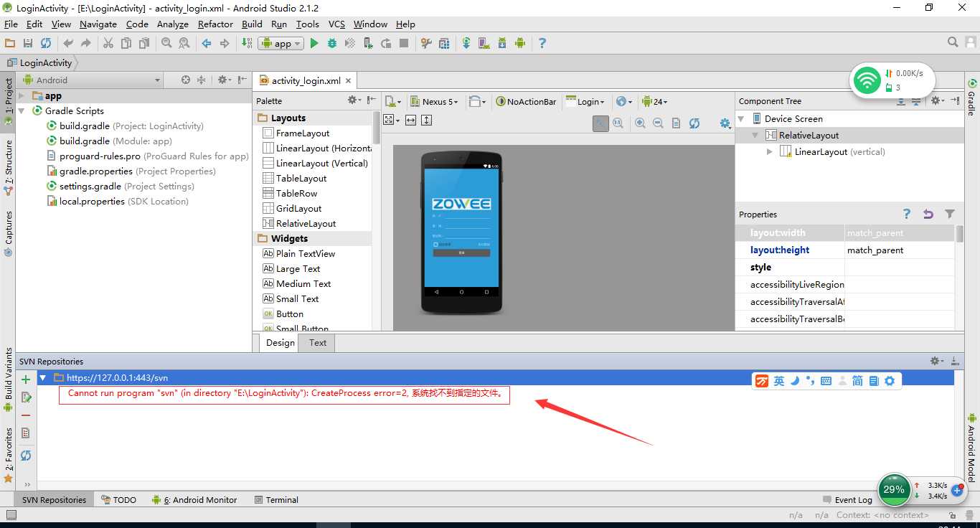Click the Palette vertical scrollbar
980x528 pixels.
click(376, 128)
